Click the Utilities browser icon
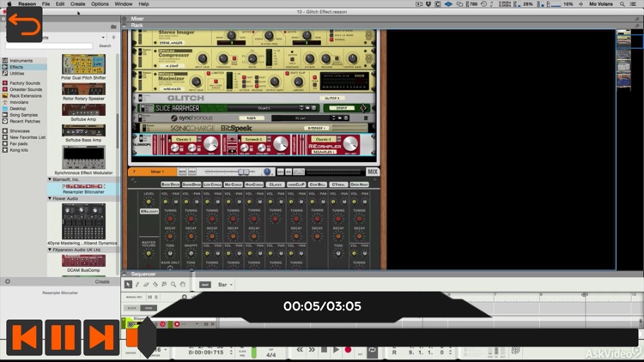Viewport: 644px width, 362px height. coord(5,74)
